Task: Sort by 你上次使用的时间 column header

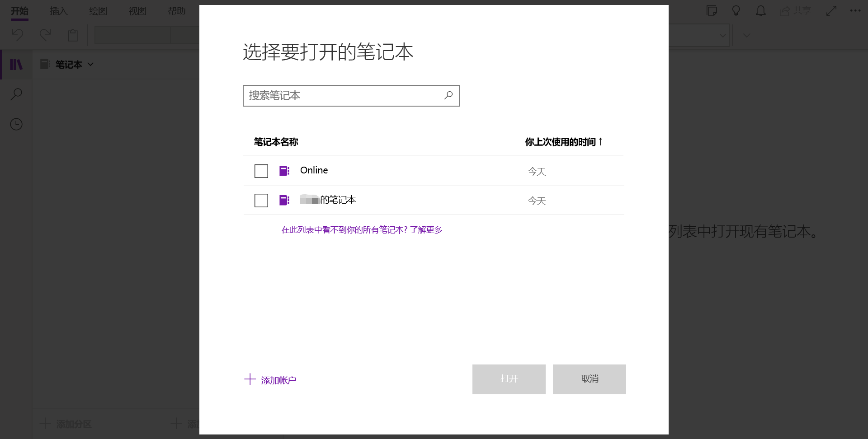Action: click(x=564, y=142)
